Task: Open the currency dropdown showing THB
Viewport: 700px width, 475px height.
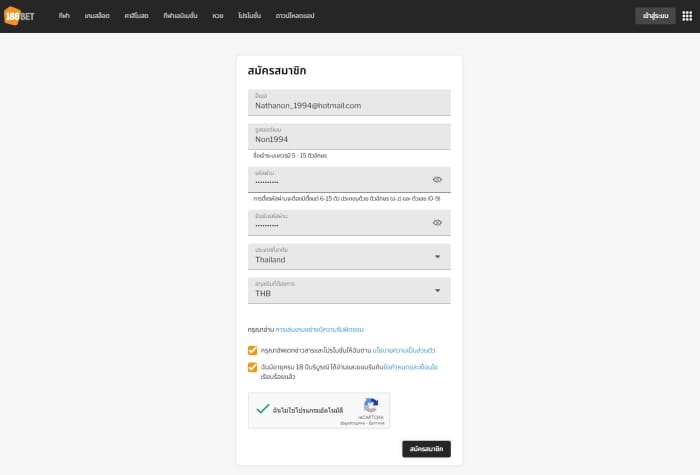Action: coord(349,290)
